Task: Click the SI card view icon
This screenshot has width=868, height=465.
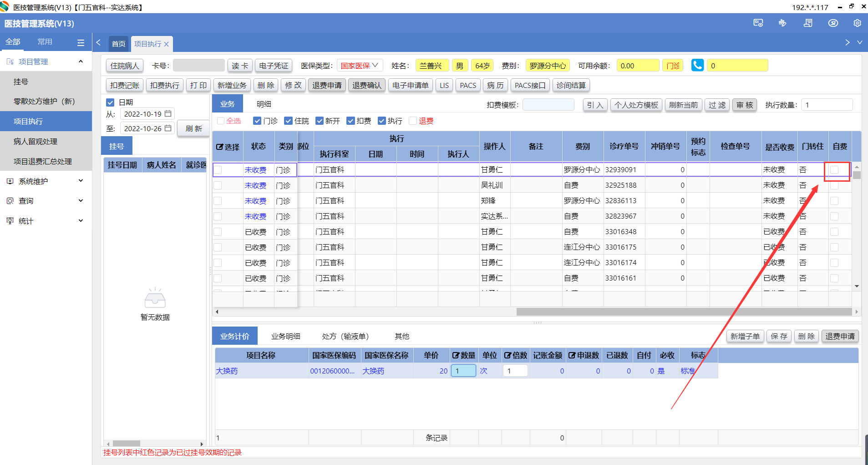Action: [758, 23]
